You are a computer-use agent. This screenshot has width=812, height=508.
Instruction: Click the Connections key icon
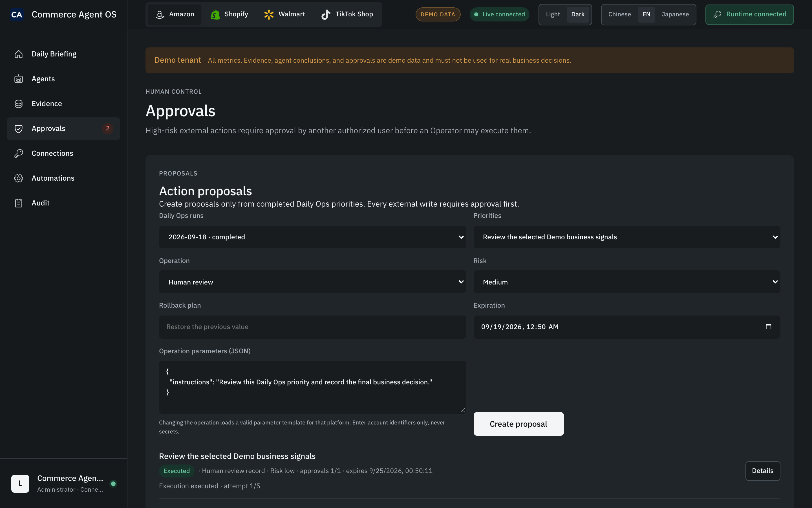[18, 154]
